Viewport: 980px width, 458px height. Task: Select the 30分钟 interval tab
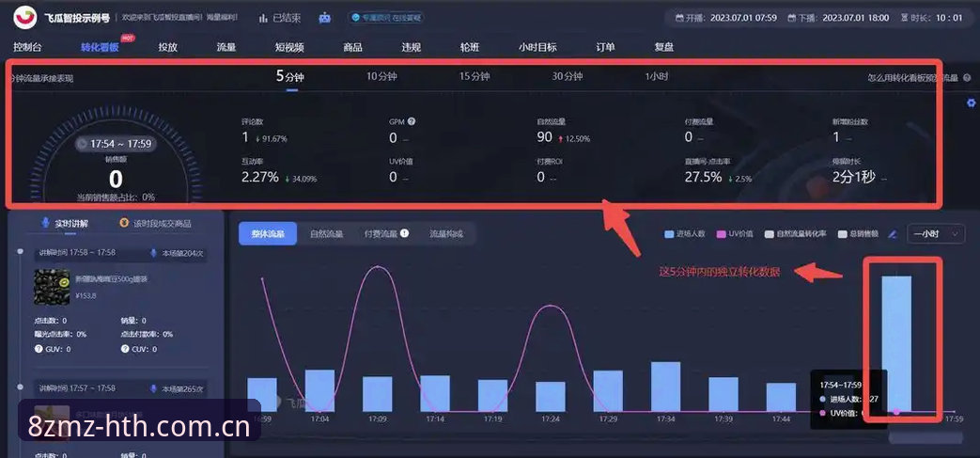[x=567, y=77]
